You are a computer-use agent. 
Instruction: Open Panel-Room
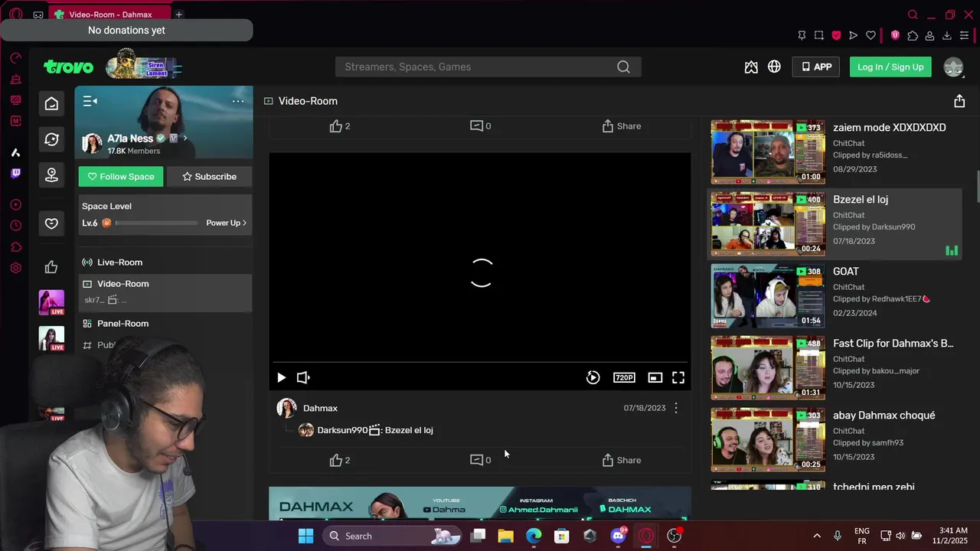(165, 324)
